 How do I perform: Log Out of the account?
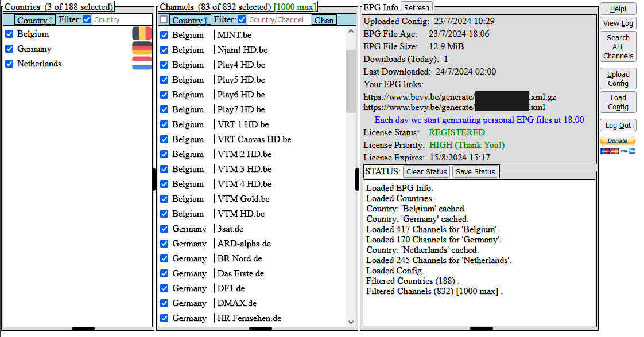click(618, 126)
